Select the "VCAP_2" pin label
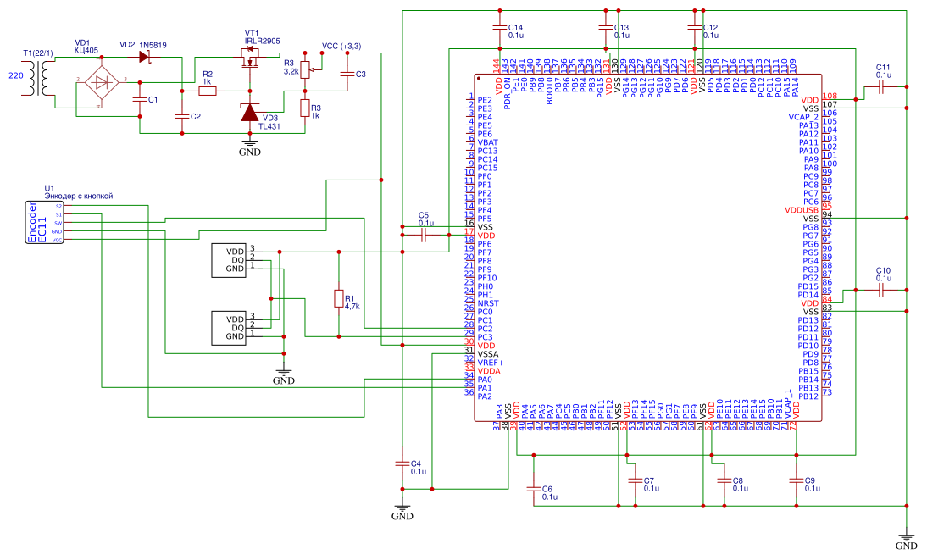The image size is (927, 560). tap(803, 117)
